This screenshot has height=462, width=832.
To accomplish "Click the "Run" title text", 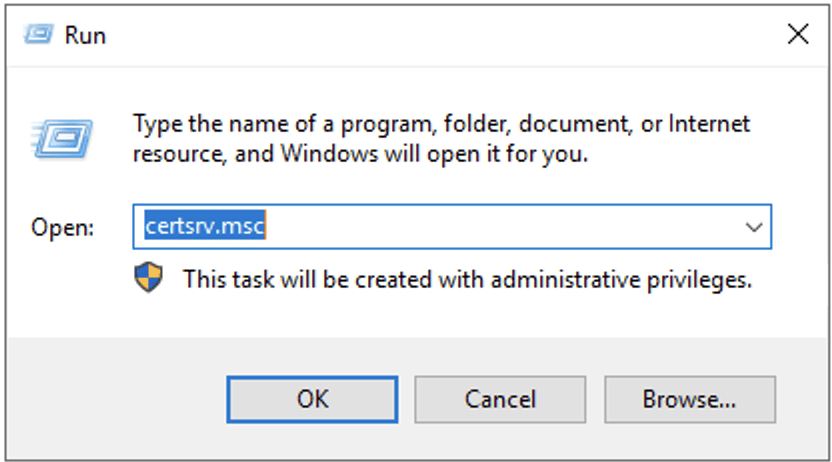I will (85, 36).
